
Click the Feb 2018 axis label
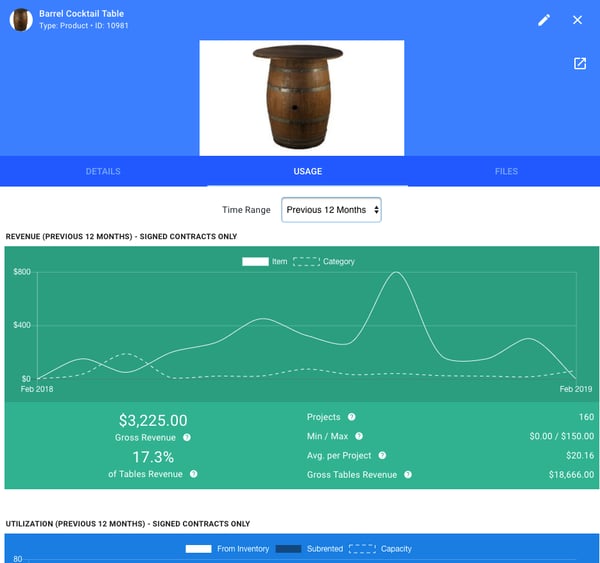(37, 389)
